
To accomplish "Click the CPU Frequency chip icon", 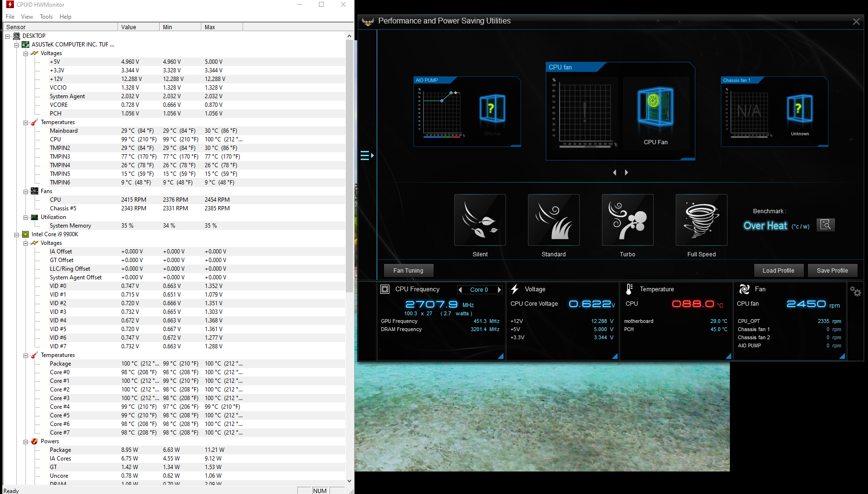I will click(385, 289).
